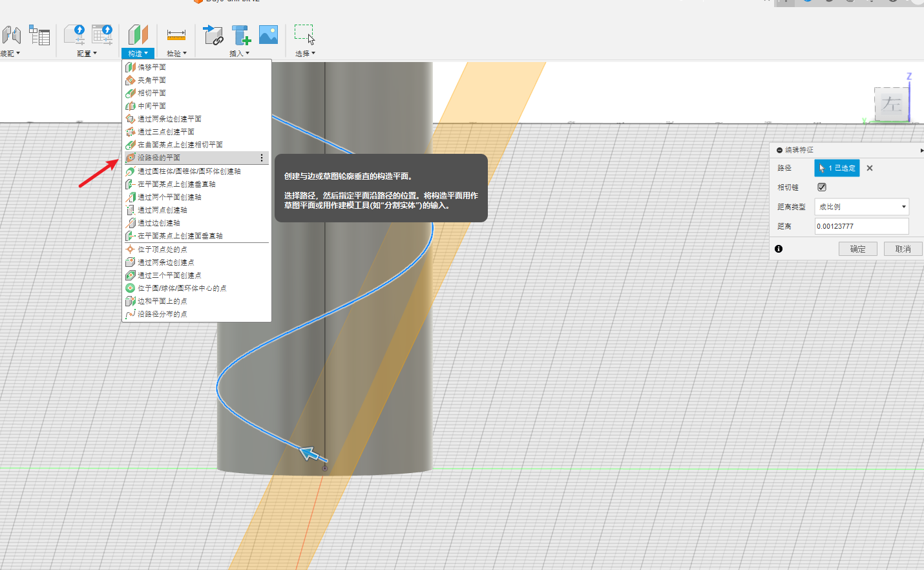The image size is (924, 570).
Task: Select 通过三点创建平面 menu item
Action: click(166, 132)
